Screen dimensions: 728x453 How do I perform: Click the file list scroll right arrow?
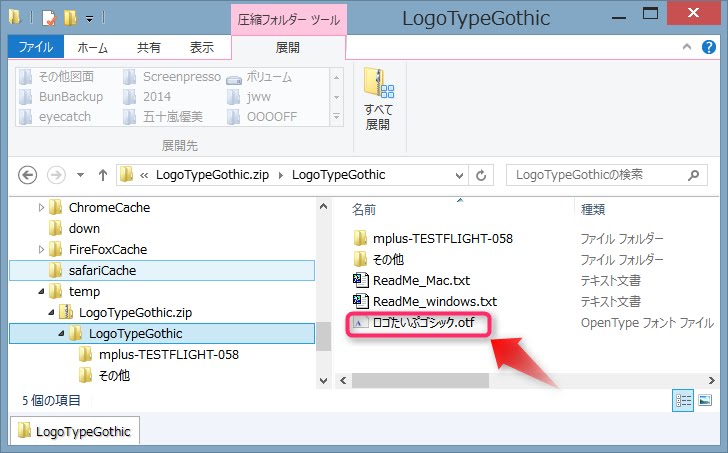pos(711,381)
